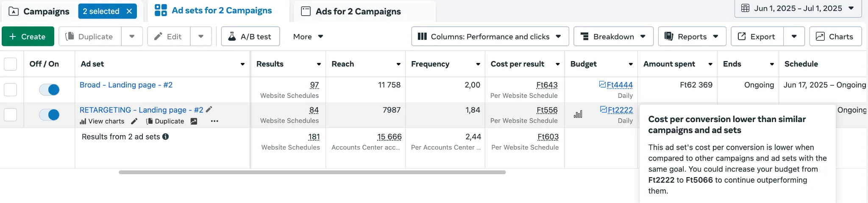The width and height of the screenshot is (868, 203).
Task: Click the View charts icon under RETARGETING
Action: tap(83, 121)
